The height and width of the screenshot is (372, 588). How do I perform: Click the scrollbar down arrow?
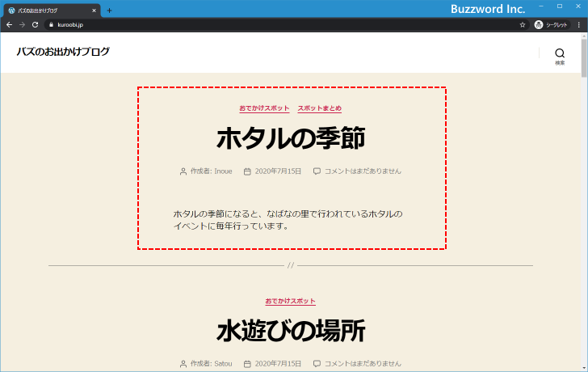pyautogui.click(x=584, y=368)
